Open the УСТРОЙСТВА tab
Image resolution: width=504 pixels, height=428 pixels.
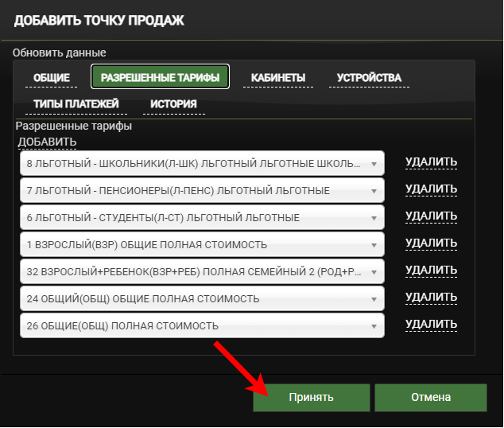click(368, 78)
